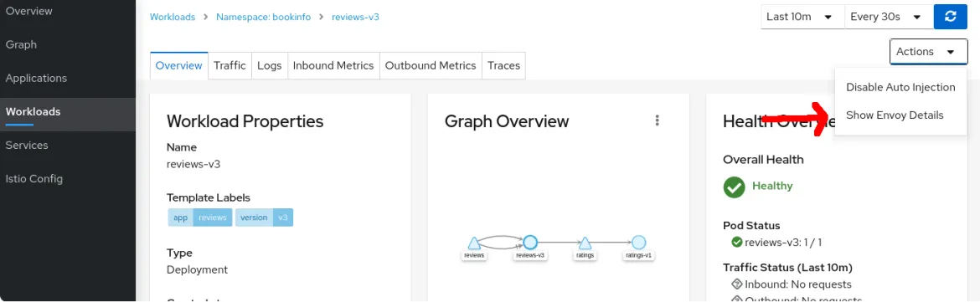Viewport: 980px width, 302px height.
Task: Open the Traces tab
Action: tap(503, 65)
